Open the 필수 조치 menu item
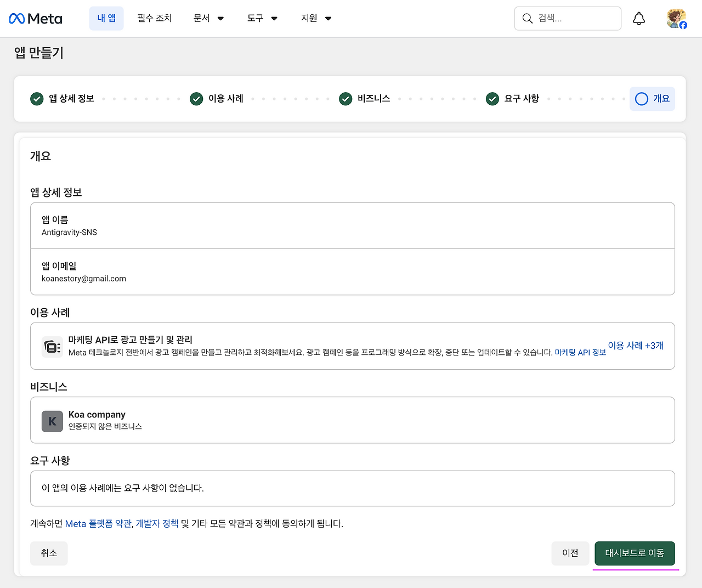The image size is (702, 588). 155,19
